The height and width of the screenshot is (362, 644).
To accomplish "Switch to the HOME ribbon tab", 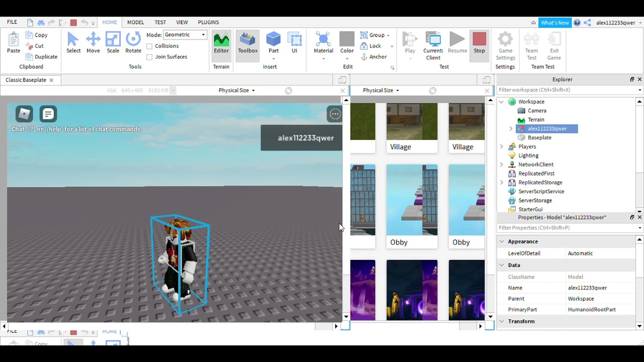I will (x=110, y=22).
